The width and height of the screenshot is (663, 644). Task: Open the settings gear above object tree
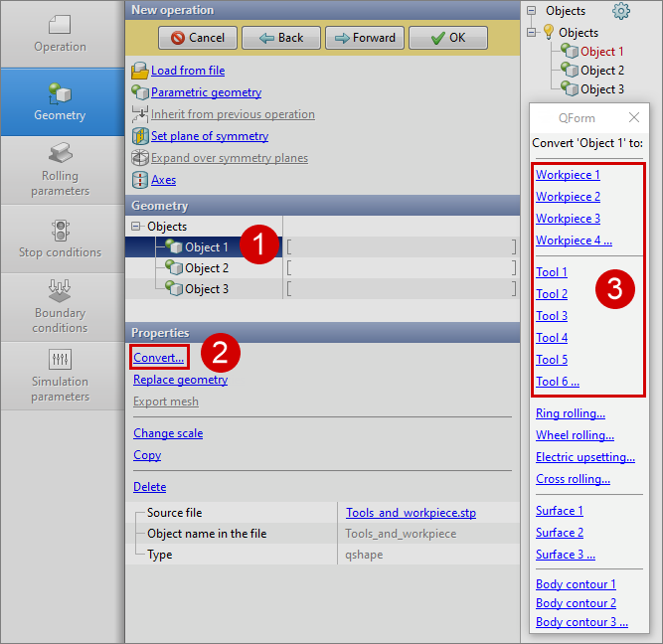[x=621, y=11]
